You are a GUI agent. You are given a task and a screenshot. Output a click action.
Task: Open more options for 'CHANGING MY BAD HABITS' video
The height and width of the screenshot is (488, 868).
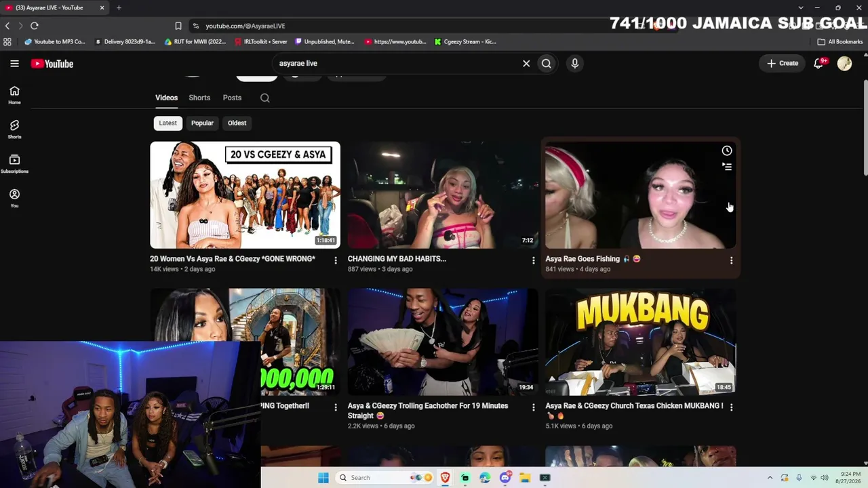(x=533, y=260)
